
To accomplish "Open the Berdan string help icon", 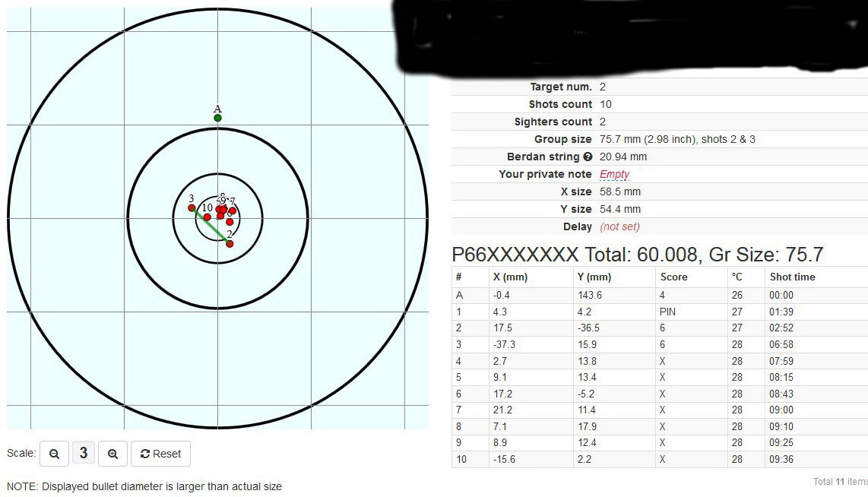I will (x=588, y=157).
